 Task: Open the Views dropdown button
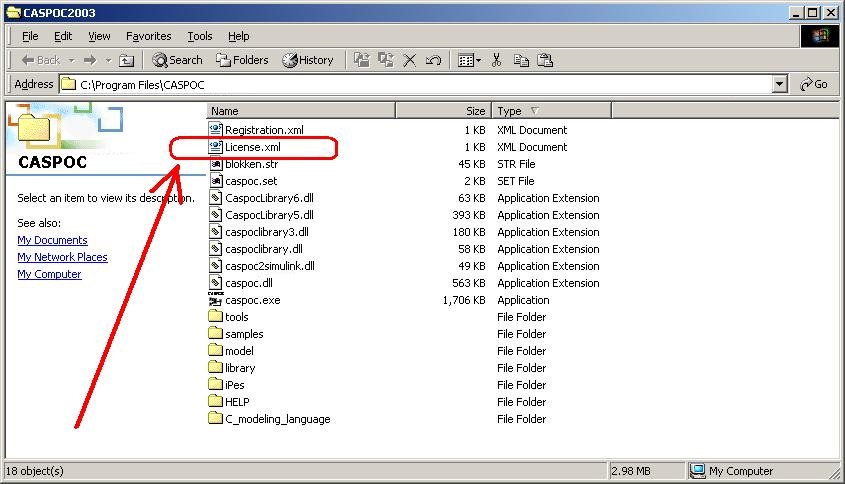(x=469, y=60)
